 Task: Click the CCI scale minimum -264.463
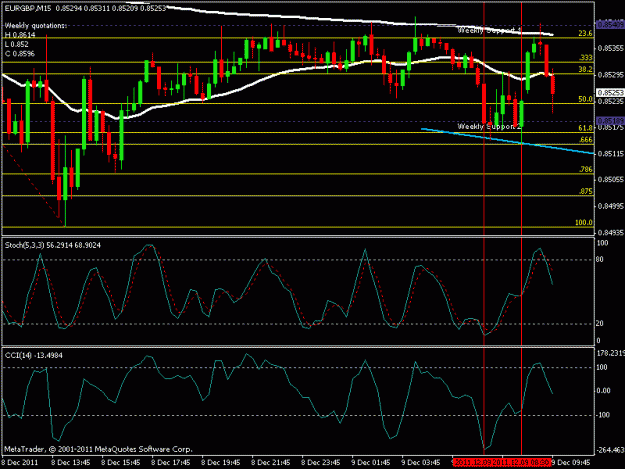click(x=610, y=450)
